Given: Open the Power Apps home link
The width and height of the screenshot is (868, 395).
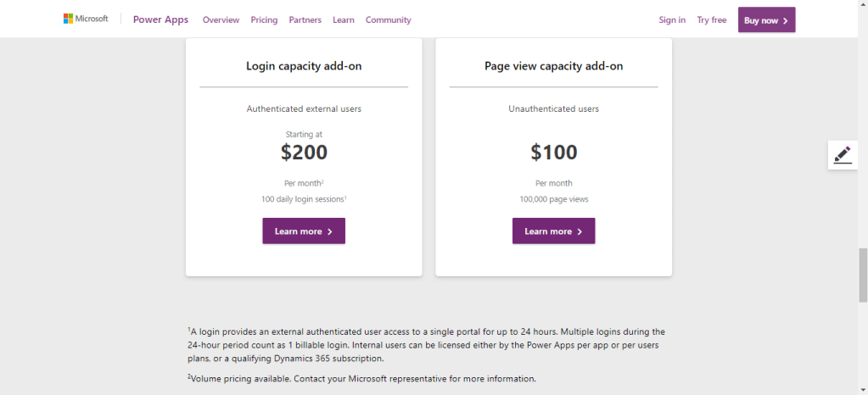Looking at the screenshot, I should [160, 19].
